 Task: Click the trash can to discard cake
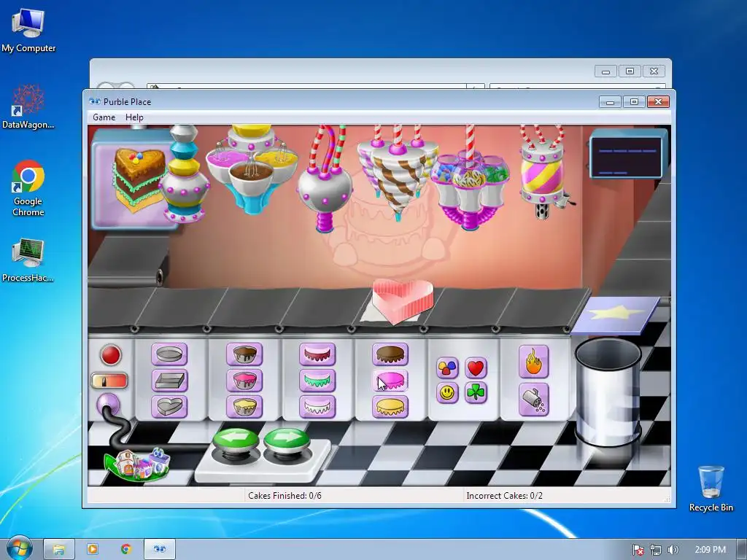point(608,392)
